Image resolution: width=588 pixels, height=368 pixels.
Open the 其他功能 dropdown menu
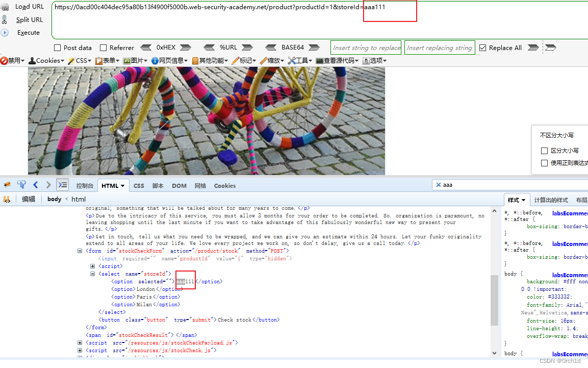coord(210,60)
